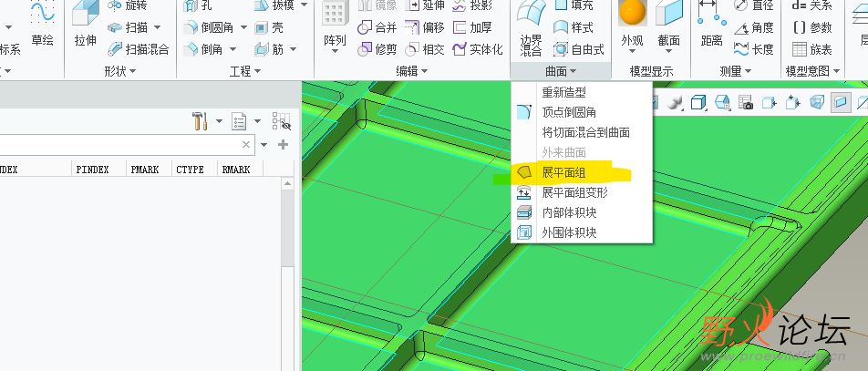Screen dimensions: 868x371
Task: Select the 距离 distance measure tool
Action: pos(711,25)
